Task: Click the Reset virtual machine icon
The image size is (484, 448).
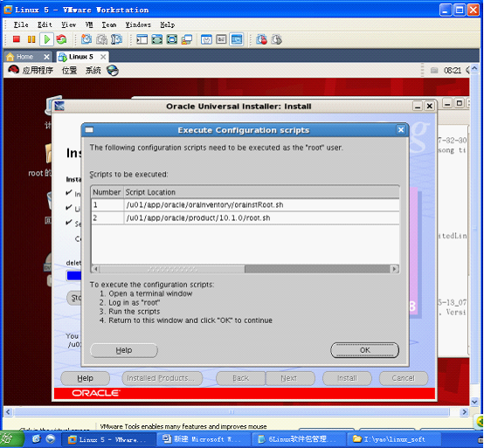Action: click(x=62, y=39)
